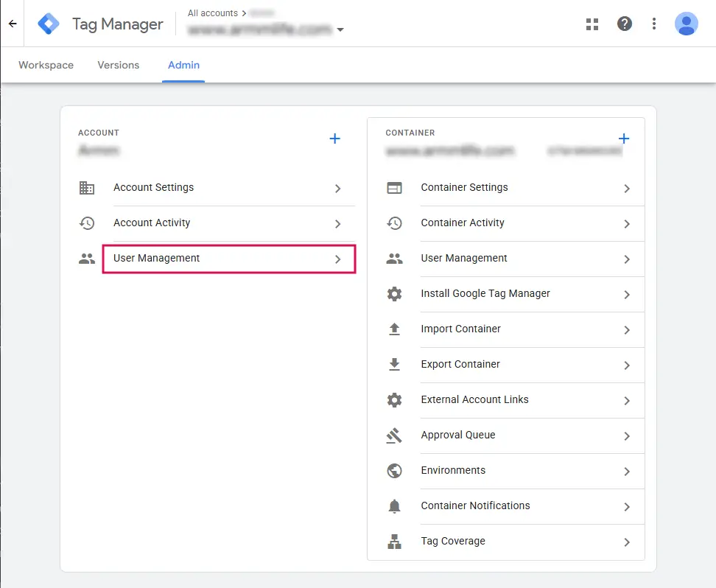Click the Container Notifications chevron
Image resolution: width=716 pixels, height=588 pixels.
[x=627, y=507]
